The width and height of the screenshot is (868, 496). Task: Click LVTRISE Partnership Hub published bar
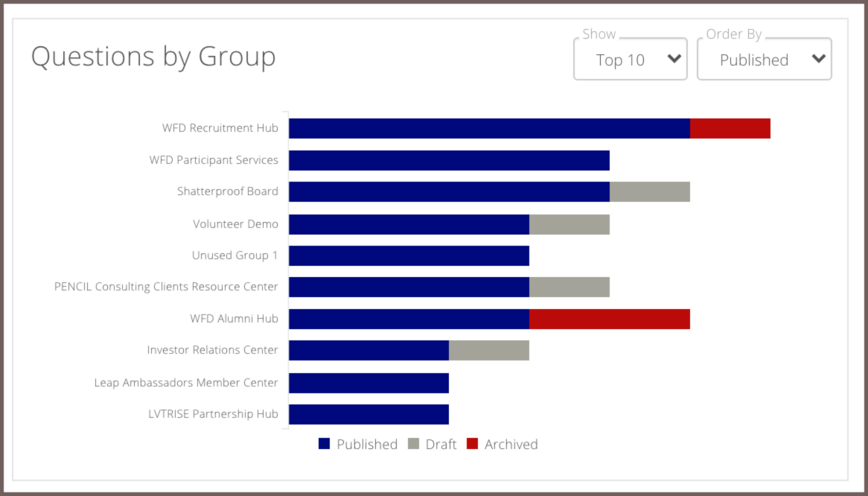[368, 415]
